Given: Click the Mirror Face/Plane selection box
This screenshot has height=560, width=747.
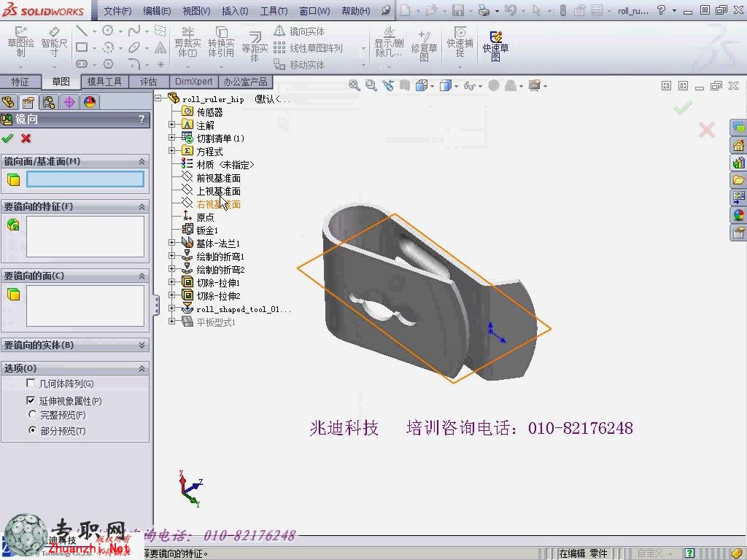Looking at the screenshot, I should (85, 179).
